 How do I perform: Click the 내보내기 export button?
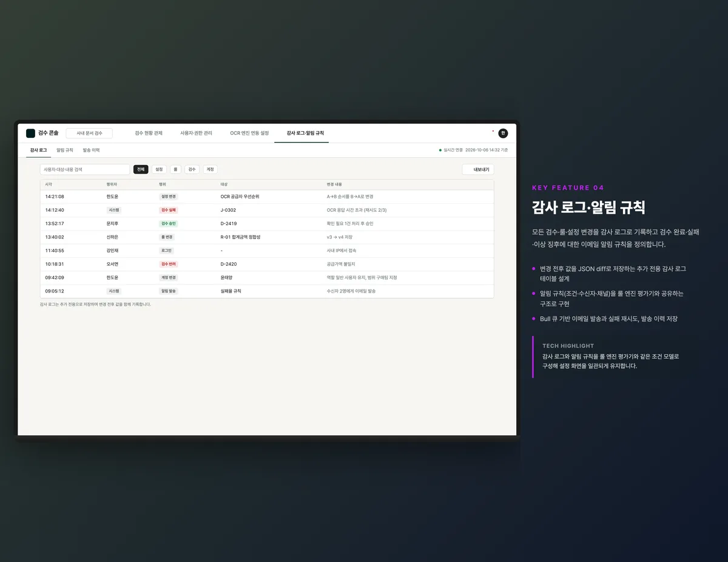(478, 169)
